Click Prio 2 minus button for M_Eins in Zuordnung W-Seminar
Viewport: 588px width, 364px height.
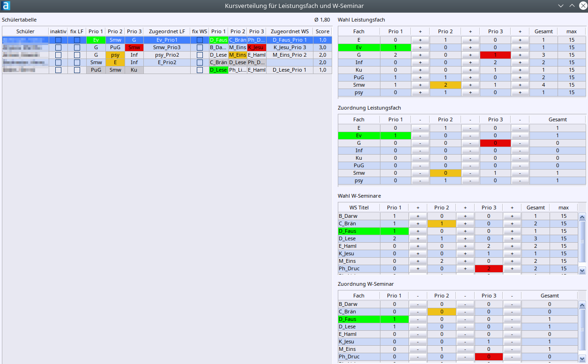[465, 349]
